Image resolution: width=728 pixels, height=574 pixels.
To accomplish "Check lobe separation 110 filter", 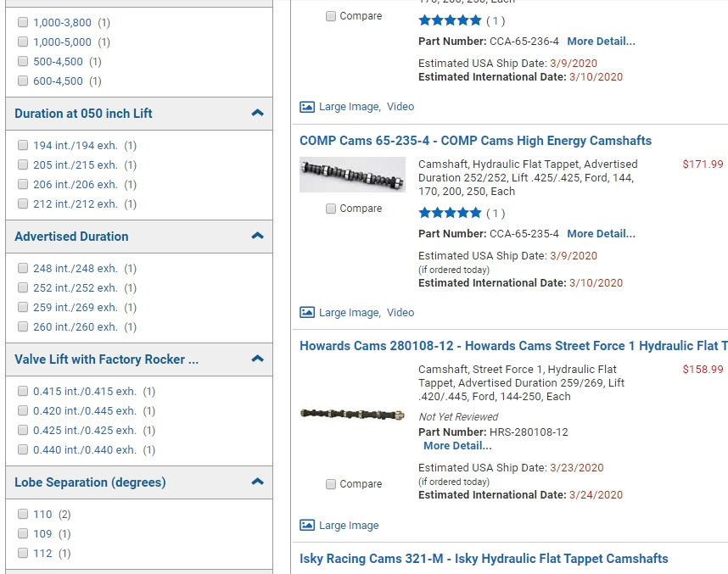I will [x=23, y=514].
